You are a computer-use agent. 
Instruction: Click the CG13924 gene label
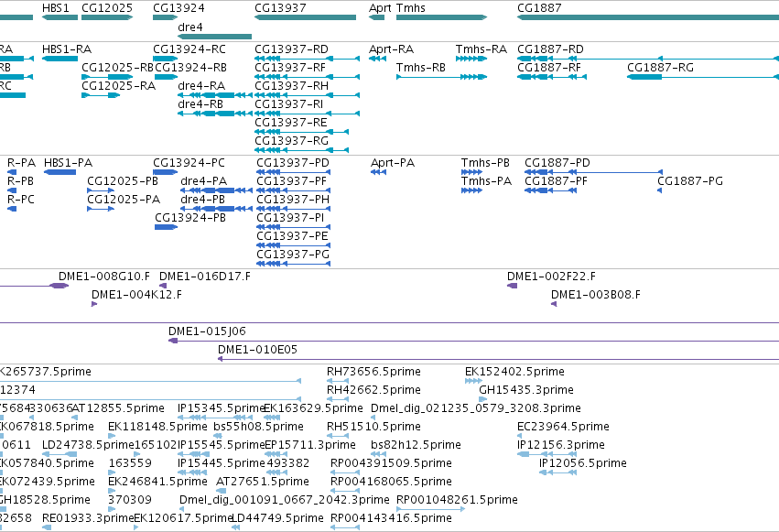pos(179,8)
